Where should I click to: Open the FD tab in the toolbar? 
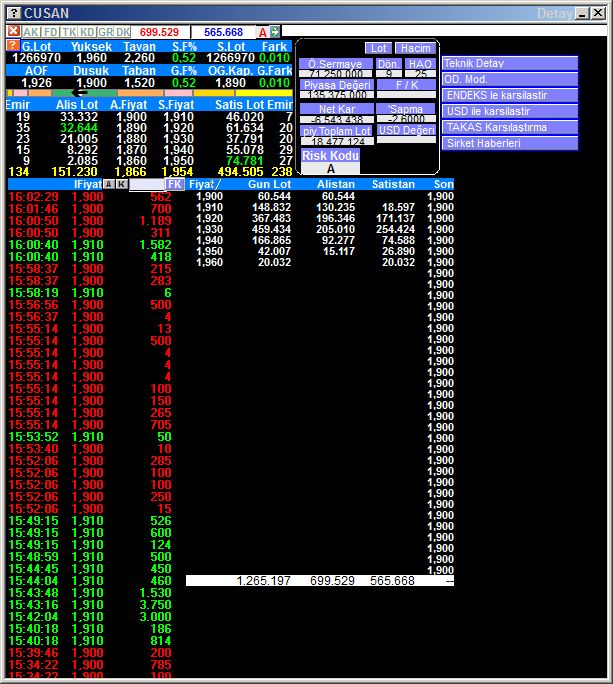[51, 32]
